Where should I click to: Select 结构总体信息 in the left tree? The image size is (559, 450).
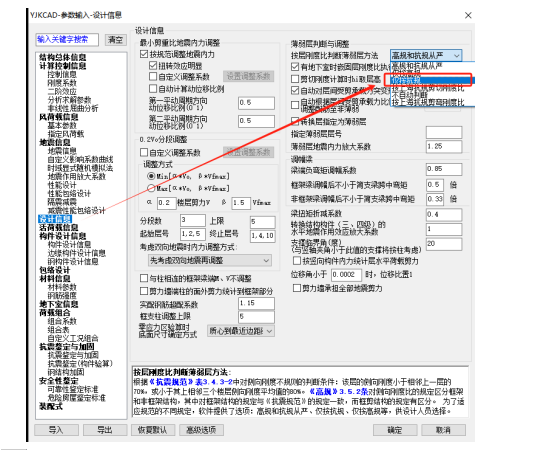[62, 57]
